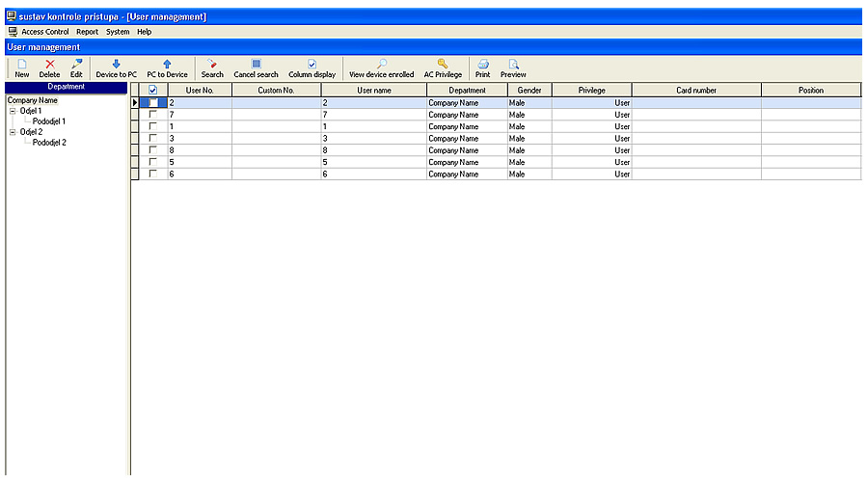Image resolution: width=868 pixels, height=482 pixels.
Task: Click the Card number column header
Action: pos(696,91)
